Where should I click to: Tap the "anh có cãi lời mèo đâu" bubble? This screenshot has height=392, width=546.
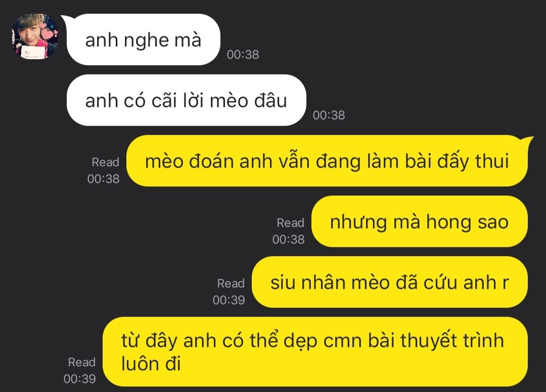coord(186,100)
